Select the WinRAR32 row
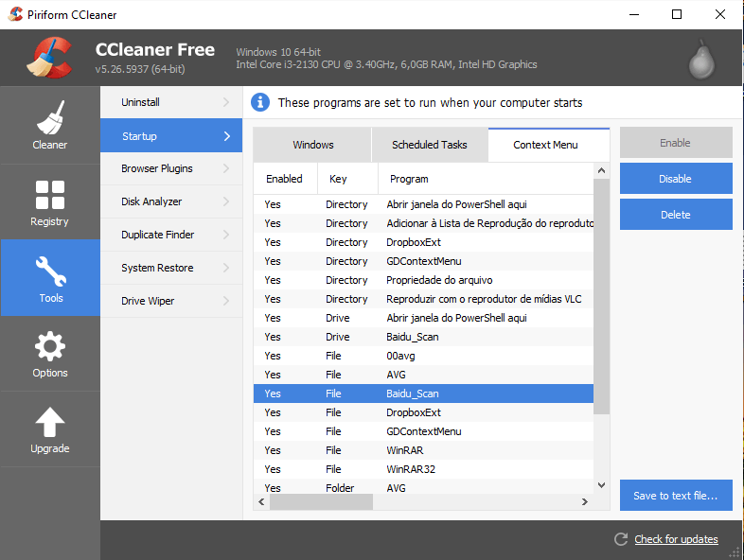This screenshot has width=744, height=560. tap(423, 469)
